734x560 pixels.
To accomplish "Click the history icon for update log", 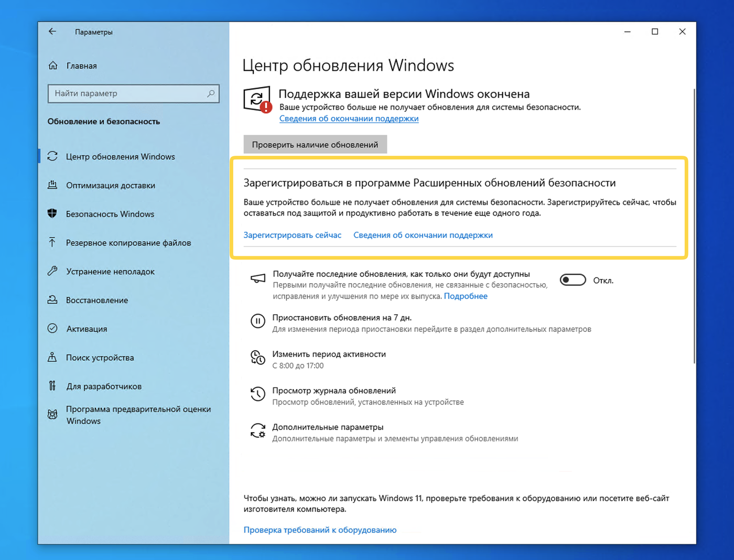I will [x=258, y=394].
